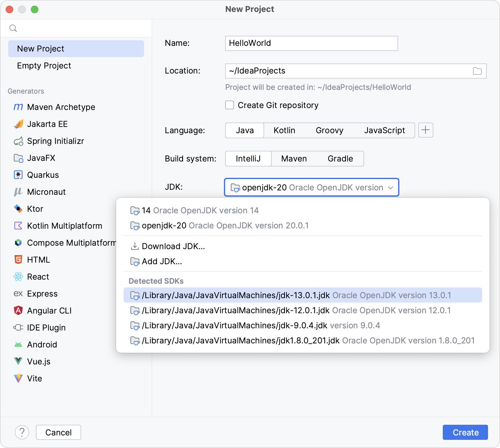Select detected jdk1.8.0_201.jdk SDK
Screen dimensions: 500x448
303,341
